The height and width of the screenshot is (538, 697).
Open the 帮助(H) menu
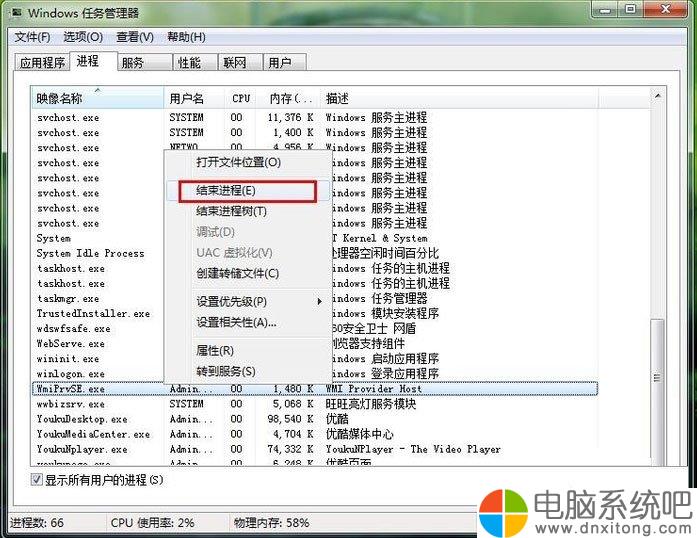click(186, 37)
